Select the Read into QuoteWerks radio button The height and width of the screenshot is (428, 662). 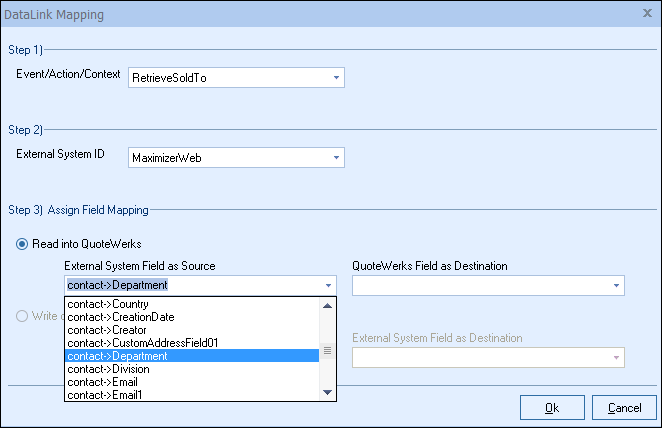[22, 244]
